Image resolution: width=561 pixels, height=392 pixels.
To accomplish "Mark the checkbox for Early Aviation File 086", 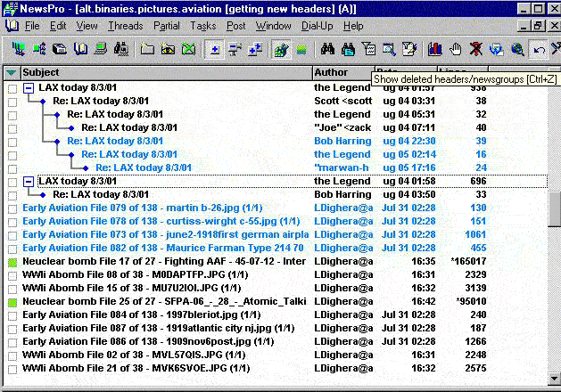I will click(x=12, y=341).
